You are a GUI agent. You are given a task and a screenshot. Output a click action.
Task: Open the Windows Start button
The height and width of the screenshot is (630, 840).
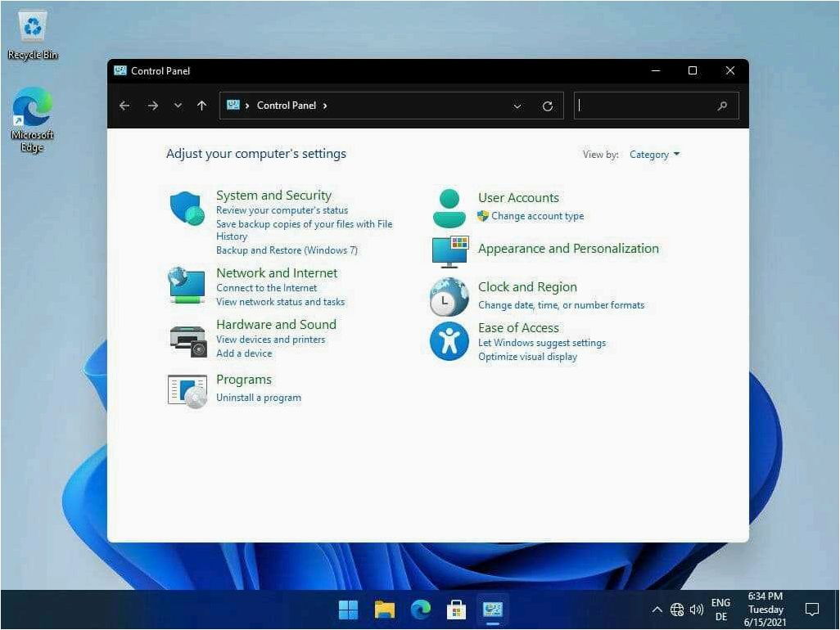pyautogui.click(x=348, y=610)
